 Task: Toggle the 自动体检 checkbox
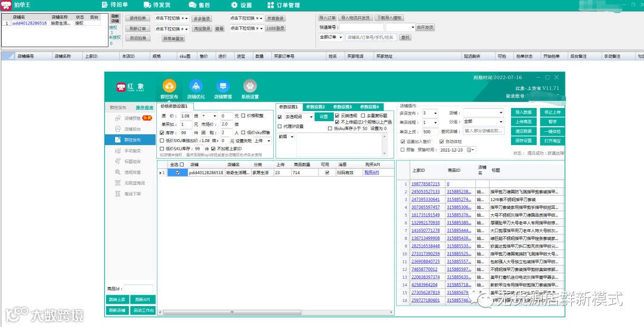coord(441,142)
